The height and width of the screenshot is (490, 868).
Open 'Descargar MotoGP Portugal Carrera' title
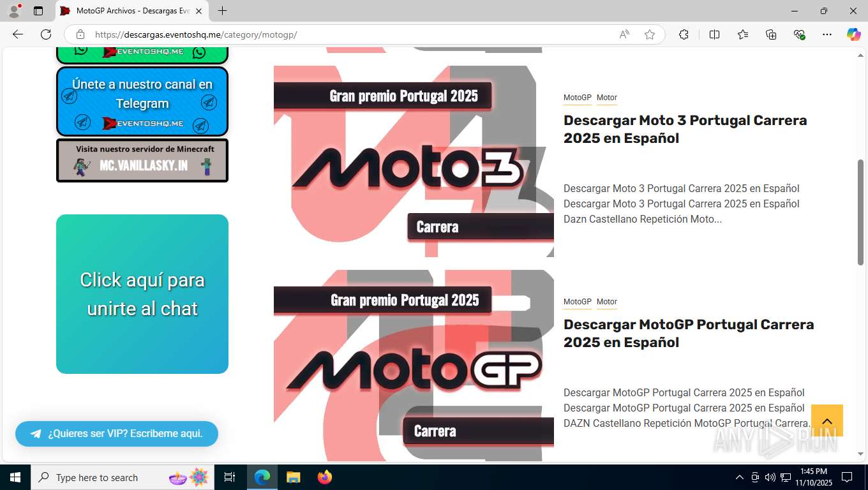pos(689,334)
